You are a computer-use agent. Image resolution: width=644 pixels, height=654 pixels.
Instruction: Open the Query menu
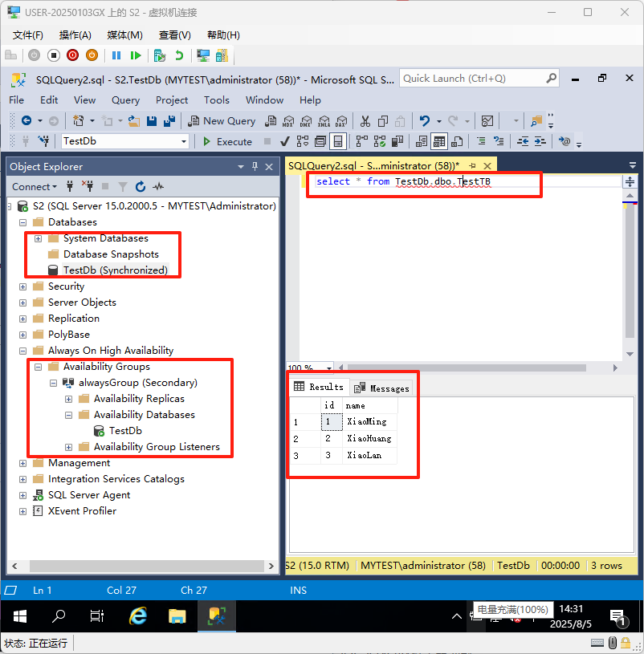pyautogui.click(x=125, y=100)
